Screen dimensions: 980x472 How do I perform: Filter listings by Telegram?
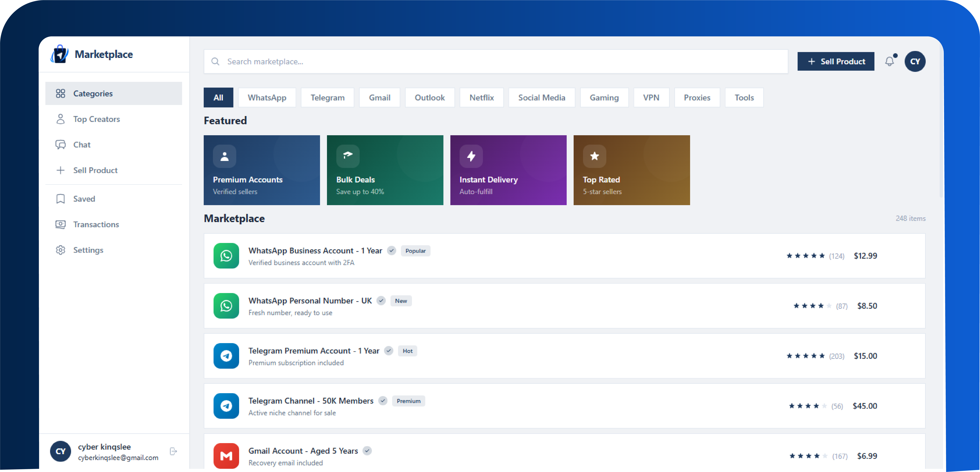click(x=328, y=97)
